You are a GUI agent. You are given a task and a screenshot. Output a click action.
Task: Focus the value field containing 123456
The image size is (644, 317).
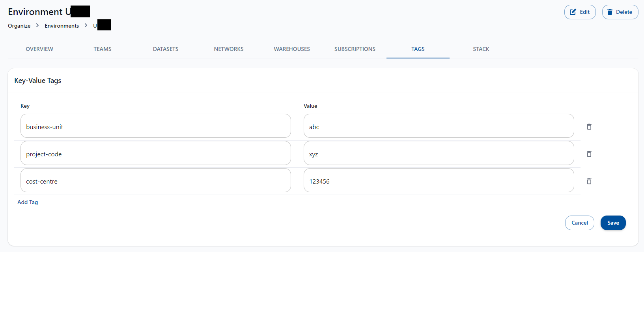click(439, 180)
